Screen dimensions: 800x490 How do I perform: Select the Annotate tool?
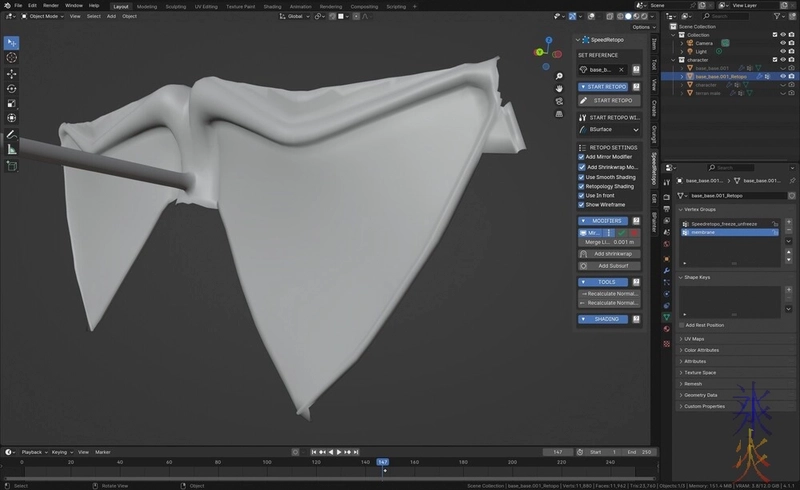(12, 134)
